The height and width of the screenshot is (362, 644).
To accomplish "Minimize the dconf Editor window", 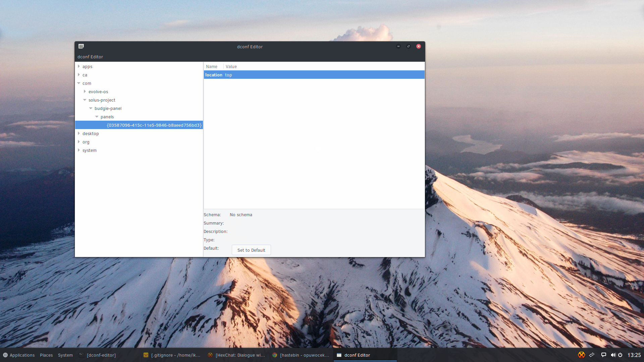I will point(398,46).
